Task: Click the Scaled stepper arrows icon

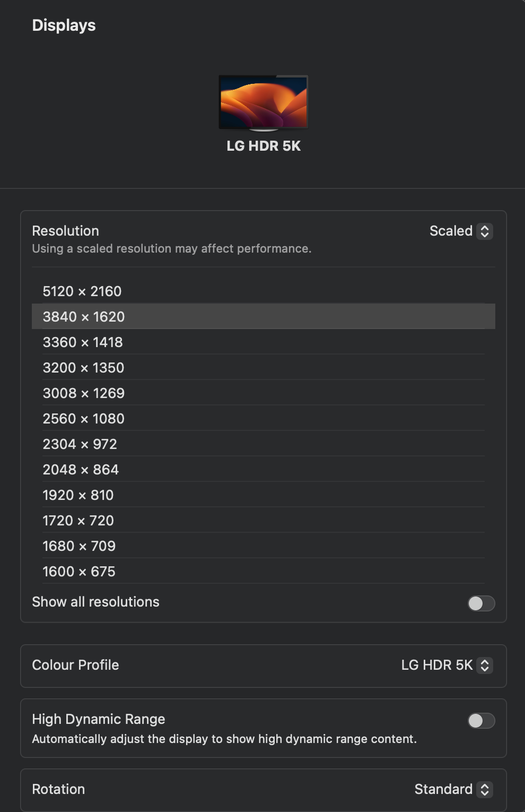Action: coord(485,231)
